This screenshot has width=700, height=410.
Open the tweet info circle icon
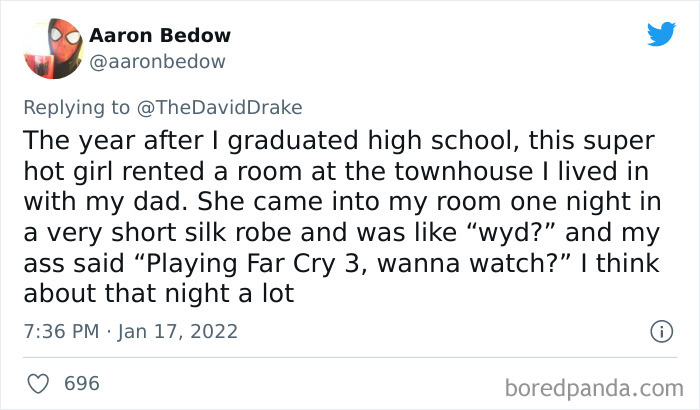pyautogui.click(x=659, y=331)
